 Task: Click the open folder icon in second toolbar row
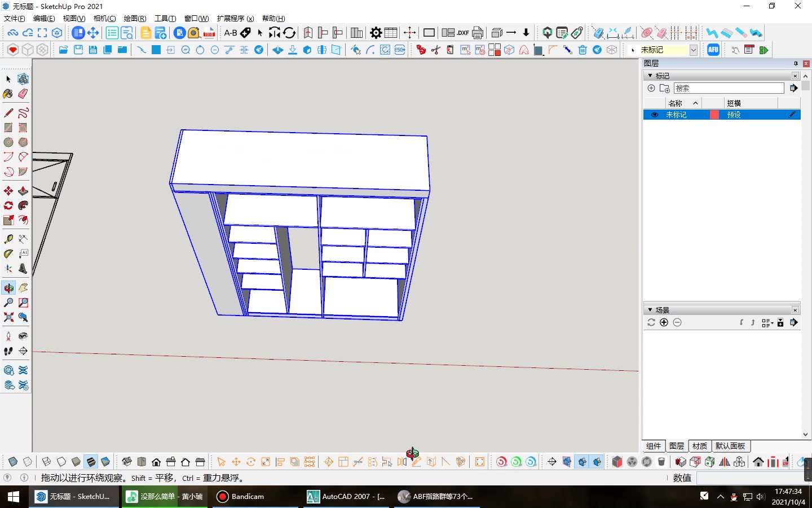64,50
